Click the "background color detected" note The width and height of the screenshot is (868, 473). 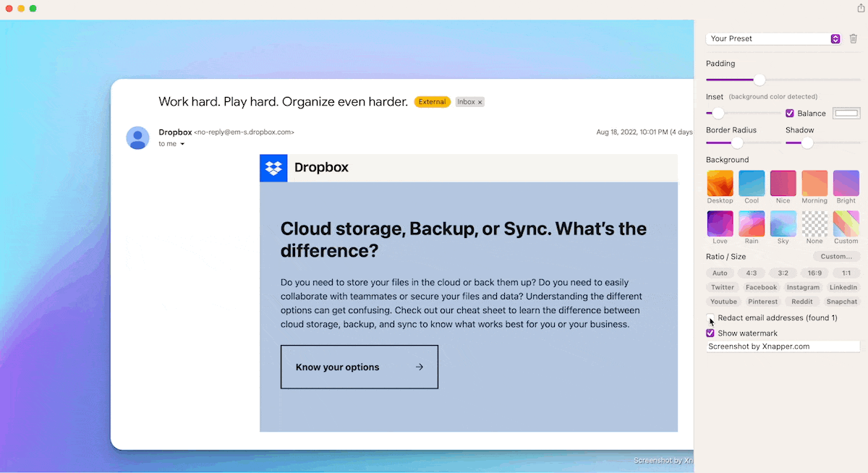point(773,97)
